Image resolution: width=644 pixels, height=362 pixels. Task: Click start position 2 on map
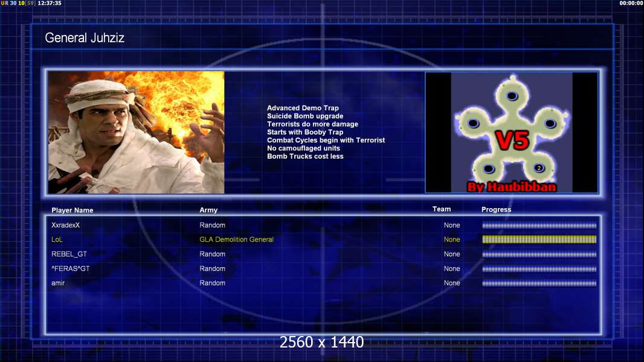(539, 168)
